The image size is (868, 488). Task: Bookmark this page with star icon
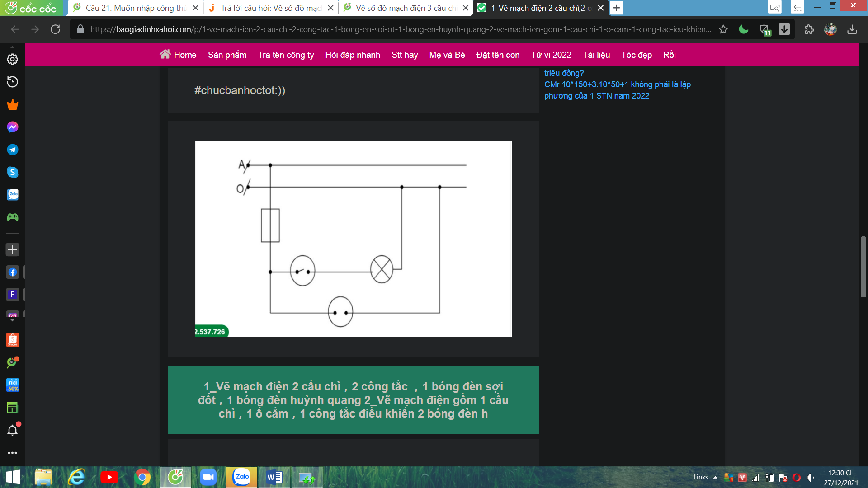[x=723, y=29]
